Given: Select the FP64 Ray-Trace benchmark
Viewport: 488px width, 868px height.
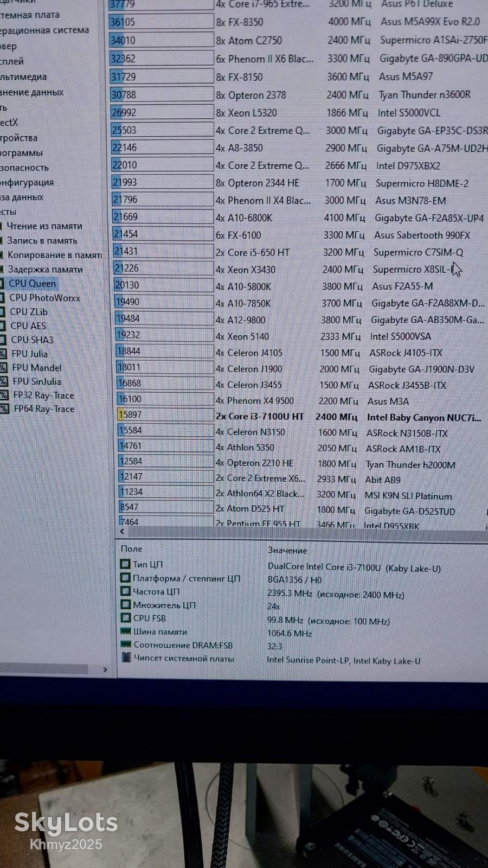Looking at the screenshot, I should (x=44, y=409).
